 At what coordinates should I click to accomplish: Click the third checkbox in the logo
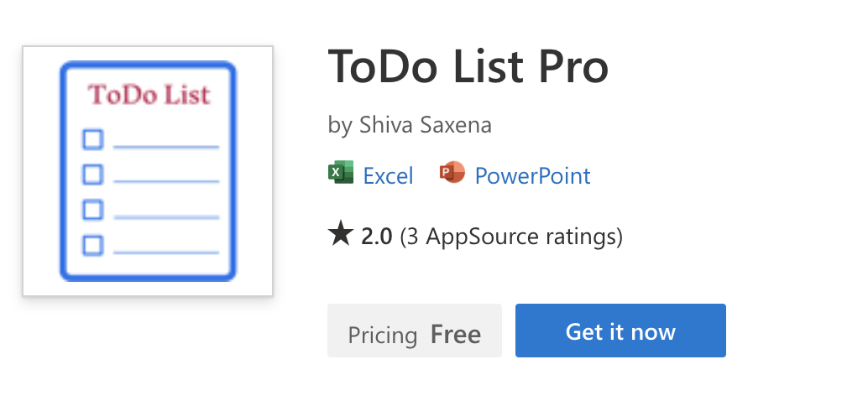(92, 210)
